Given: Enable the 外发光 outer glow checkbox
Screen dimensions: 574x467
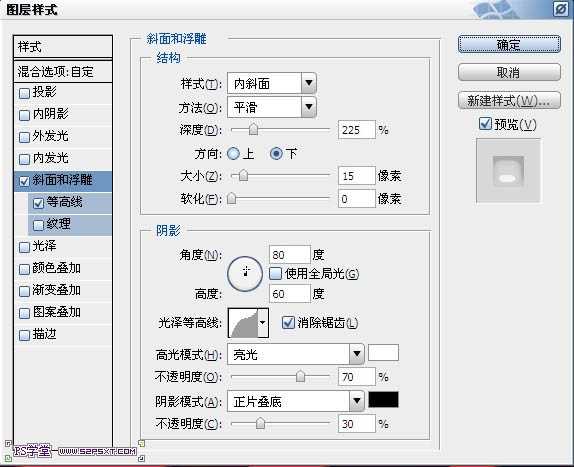Looking at the screenshot, I should (x=24, y=137).
